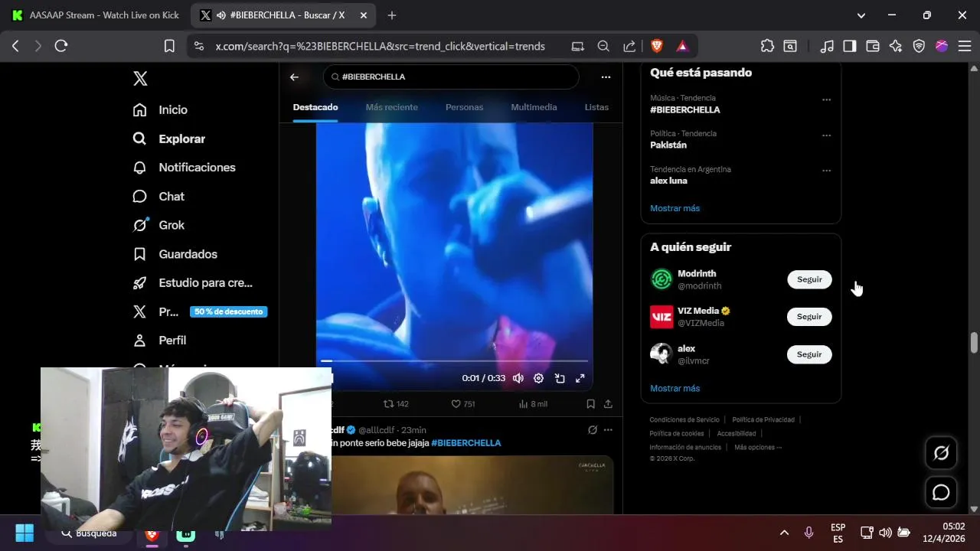The width and height of the screenshot is (980, 551).
Task: Click the video progress bar
Action: (x=454, y=360)
